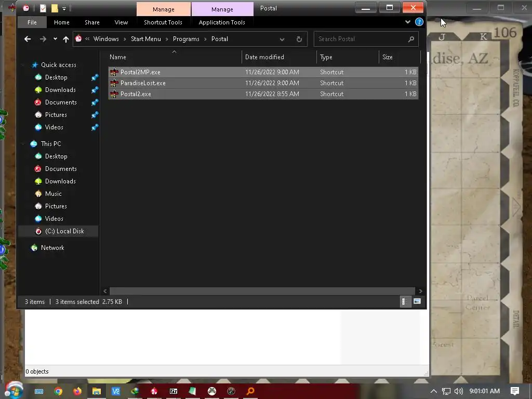532x399 pixels.
Task: Select the ParadiseLost.exe shortcut
Action: coord(263,83)
